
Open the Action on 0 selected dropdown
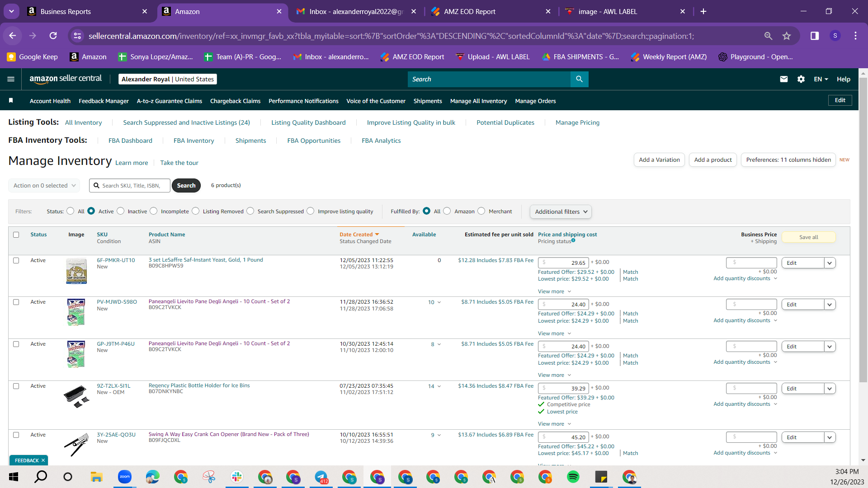coord(44,185)
